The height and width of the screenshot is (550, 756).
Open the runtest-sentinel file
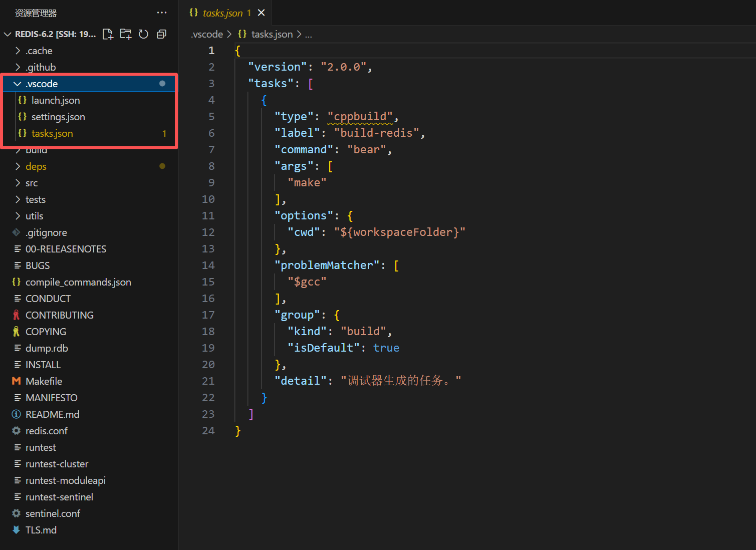[89, 497]
